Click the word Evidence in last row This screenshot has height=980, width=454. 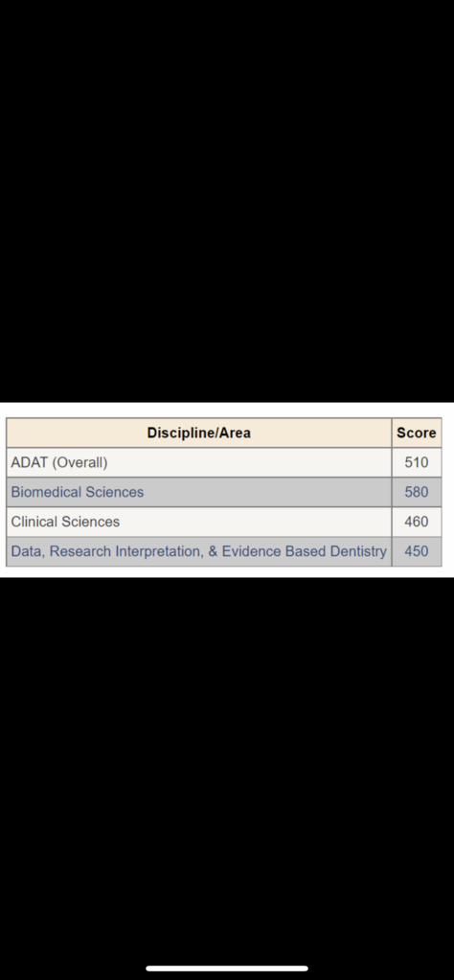click(250, 551)
